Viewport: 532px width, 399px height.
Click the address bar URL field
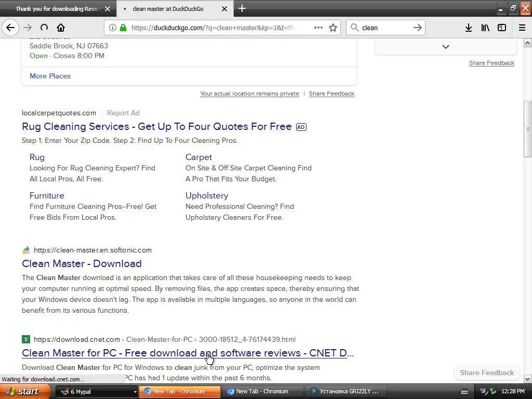point(213,28)
